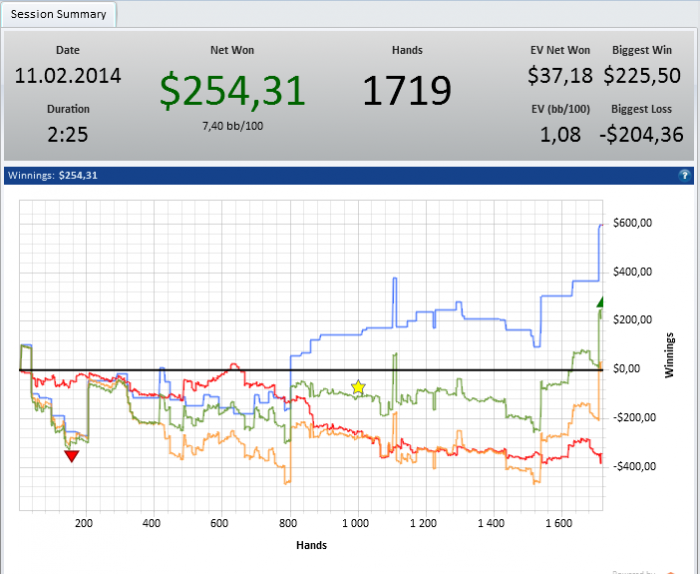Screen dimensions: 700x574
Task: Click the green up-triangle biggest win marker
Action: (600, 302)
